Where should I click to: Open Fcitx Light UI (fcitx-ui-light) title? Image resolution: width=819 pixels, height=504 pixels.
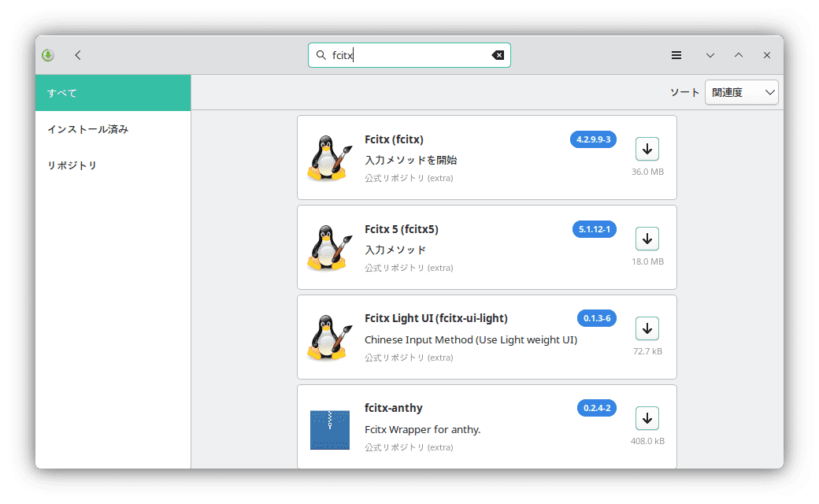[x=436, y=318]
